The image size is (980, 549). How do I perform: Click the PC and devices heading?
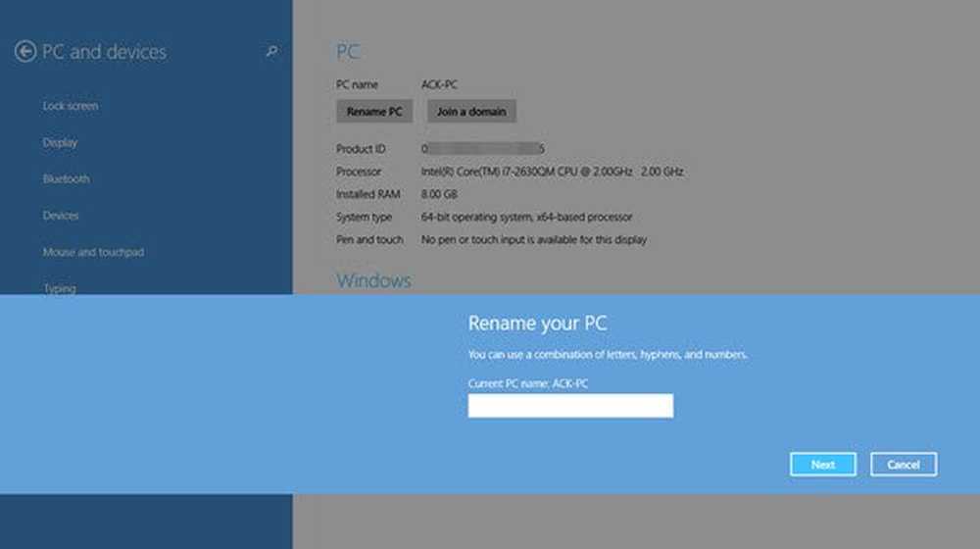(104, 51)
